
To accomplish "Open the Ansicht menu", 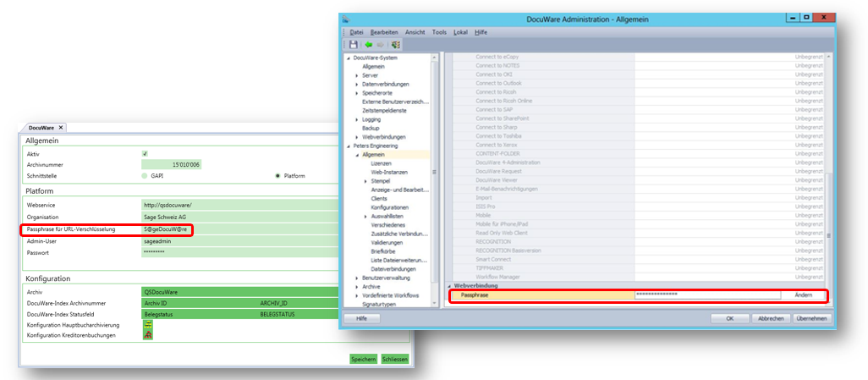I will coord(415,32).
